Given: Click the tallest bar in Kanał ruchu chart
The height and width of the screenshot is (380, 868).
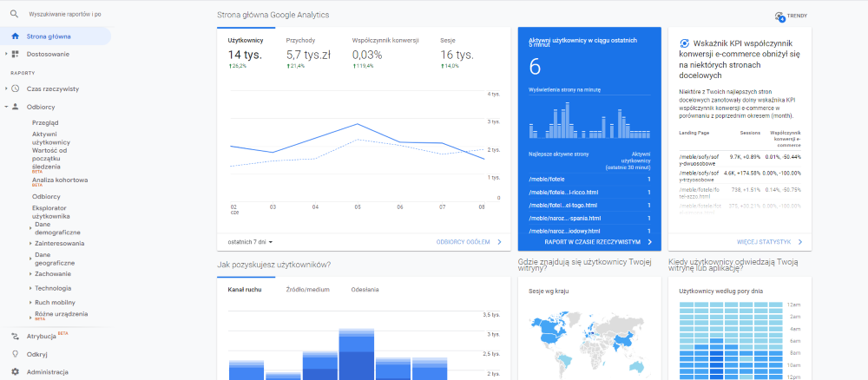Looking at the screenshot, I should tap(357, 354).
